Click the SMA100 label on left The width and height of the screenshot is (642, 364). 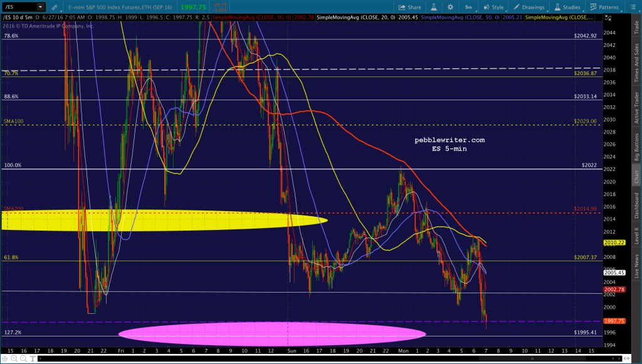(14, 121)
